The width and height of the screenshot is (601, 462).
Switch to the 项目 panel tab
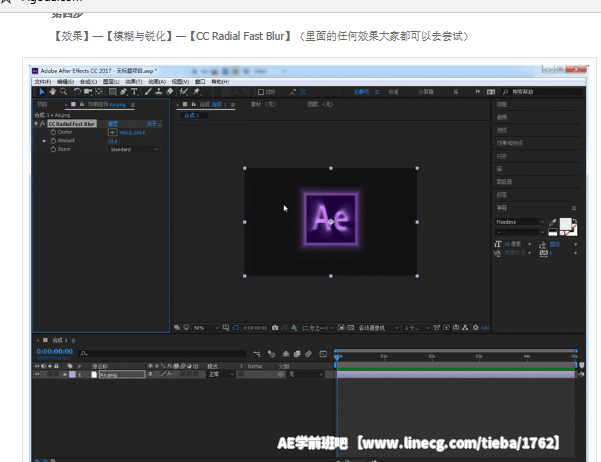coord(42,104)
